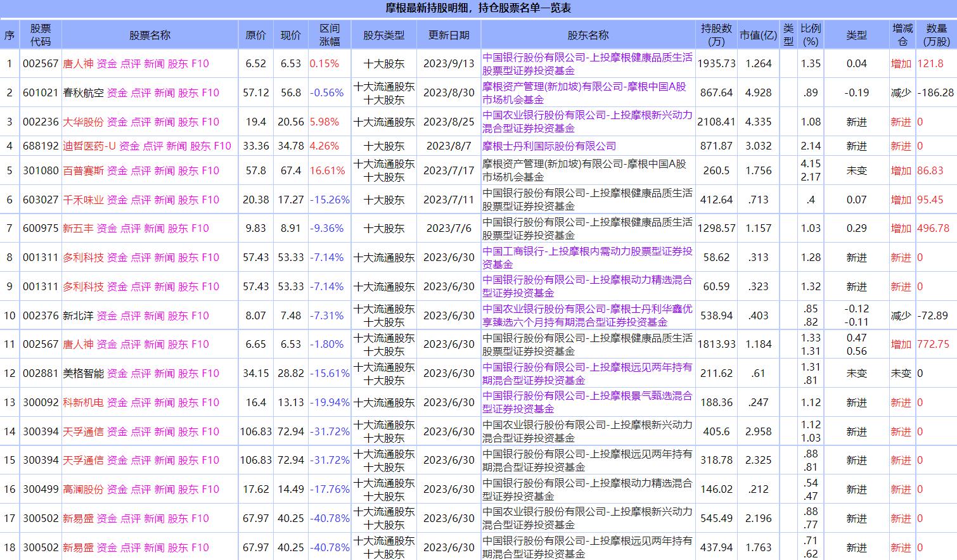Sort by the 现价 column header
This screenshot has width=957, height=560.
290,36
